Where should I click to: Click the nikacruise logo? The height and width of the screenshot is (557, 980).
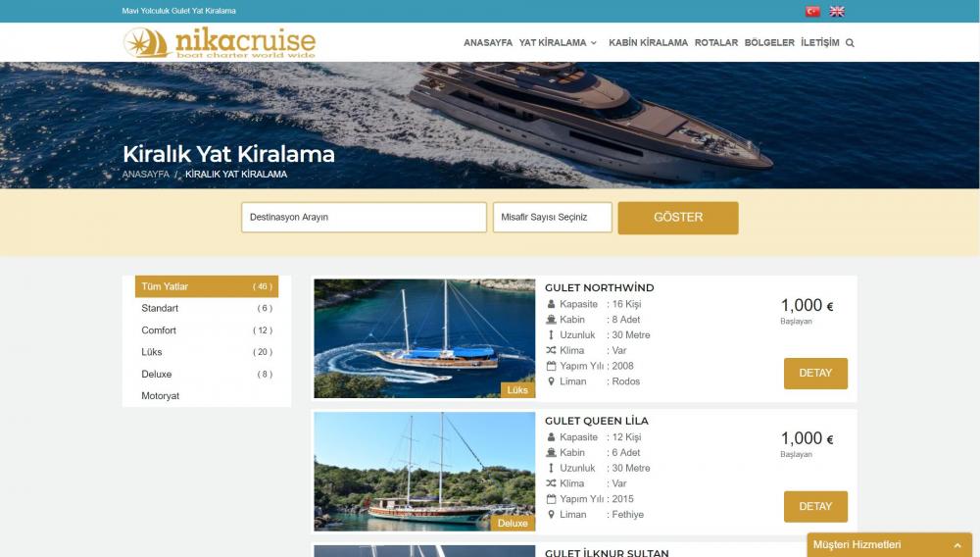pyautogui.click(x=220, y=42)
